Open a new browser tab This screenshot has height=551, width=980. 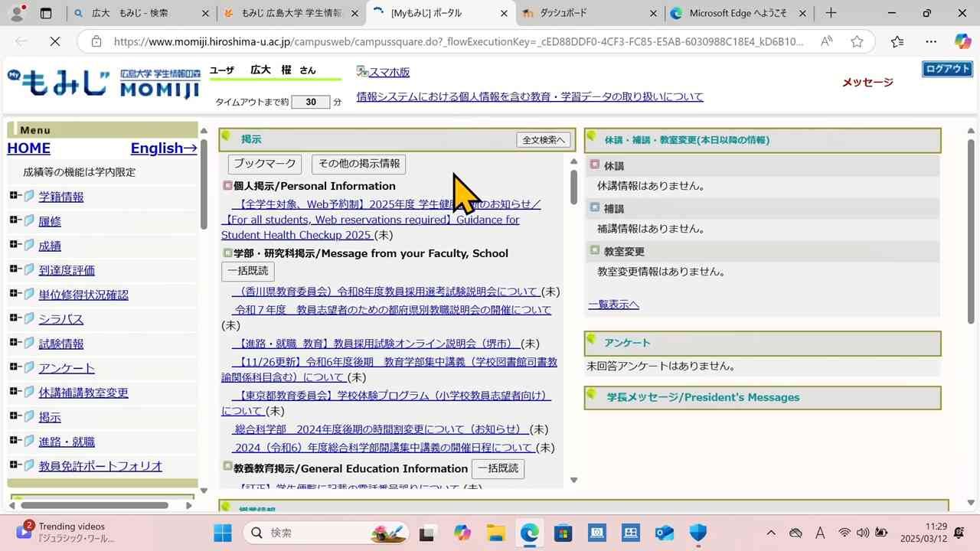pos(831,13)
